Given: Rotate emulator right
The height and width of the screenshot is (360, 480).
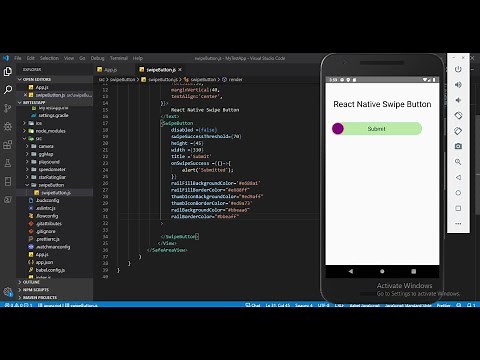Looking at the screenshot, I should pos(458,131).
